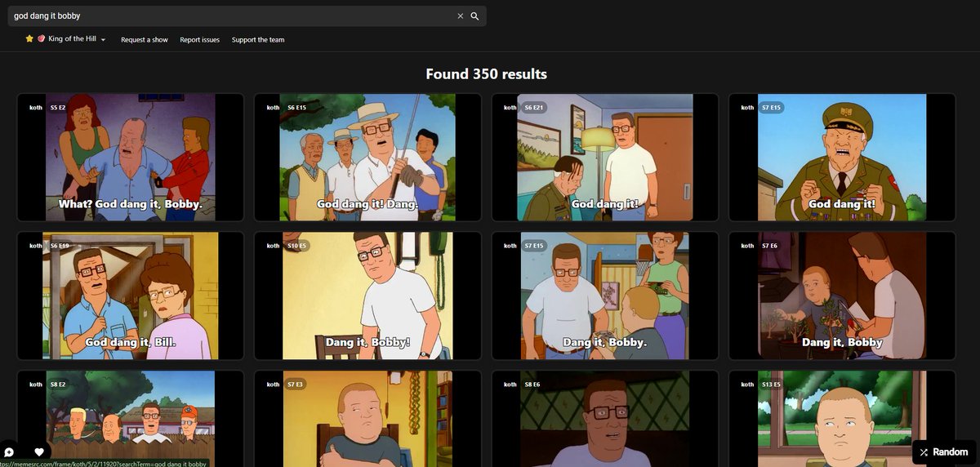Open the 'God dang it, Bill.' frame
980x467 pixels.
pyautogui.click(x=131, y=296)
